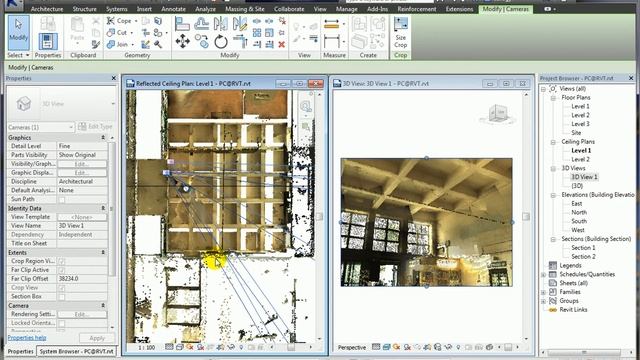Click the Cut geometry tool
The height and width of the screenshot is (360, 640).
[x=118, y=32]
